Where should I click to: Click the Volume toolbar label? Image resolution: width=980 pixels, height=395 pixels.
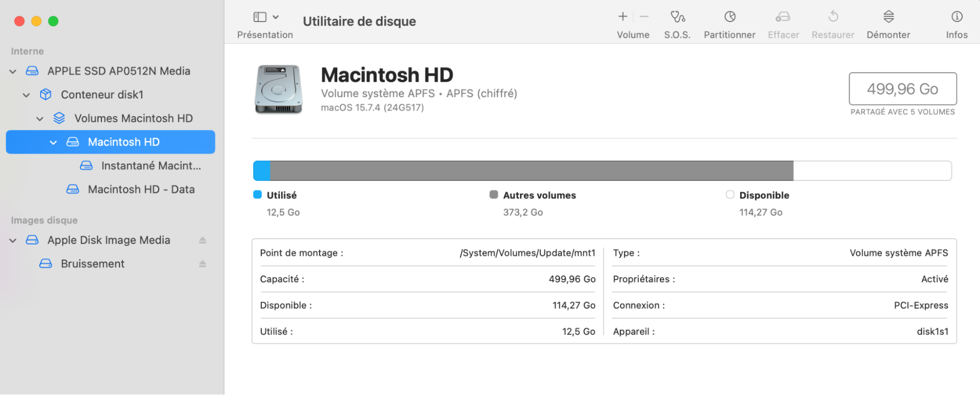(x=633, y=35)
